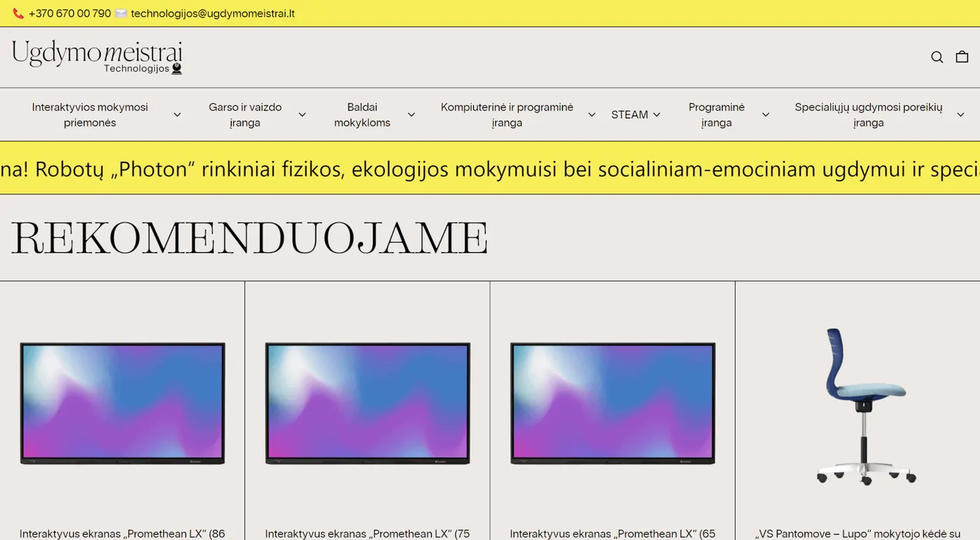Viewport: 980px width, 540px height.
Task: Call phone number +370 670 00 790
Action: point(69,13)
